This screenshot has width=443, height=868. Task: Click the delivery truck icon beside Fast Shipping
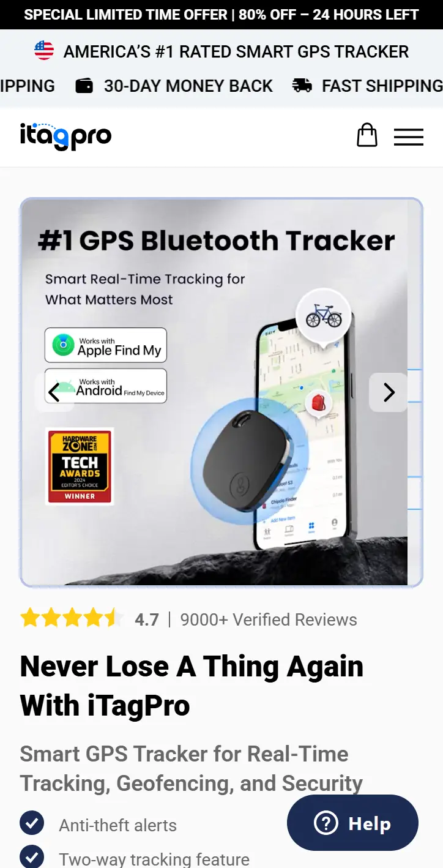[302, 86]
